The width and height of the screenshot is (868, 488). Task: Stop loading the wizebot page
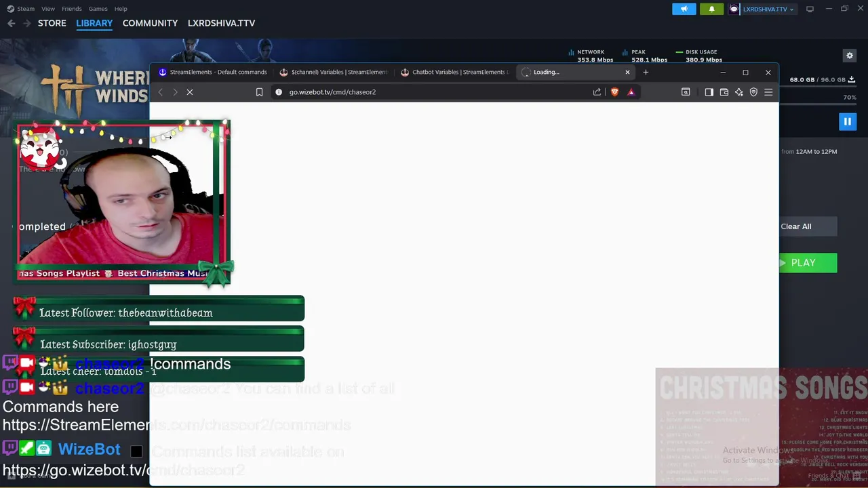coord(190,92)
